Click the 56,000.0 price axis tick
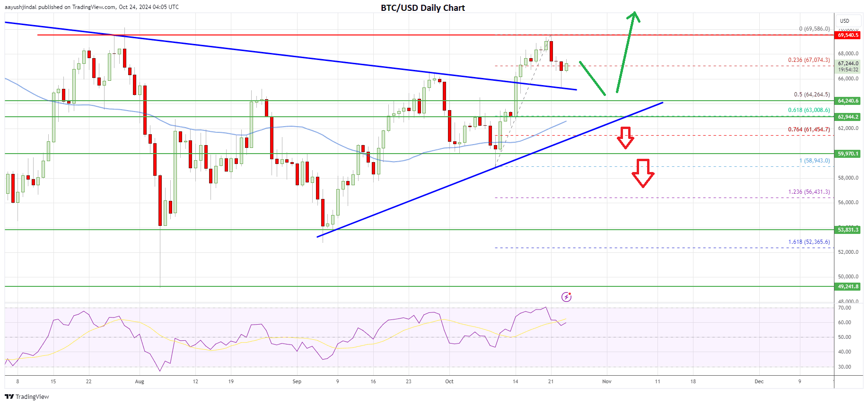 tap(848, 202)
